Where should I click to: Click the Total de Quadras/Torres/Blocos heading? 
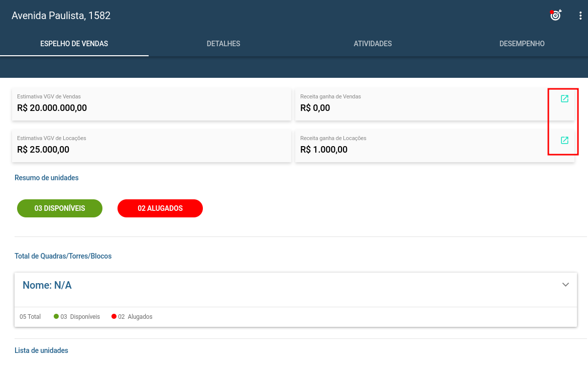63,256
